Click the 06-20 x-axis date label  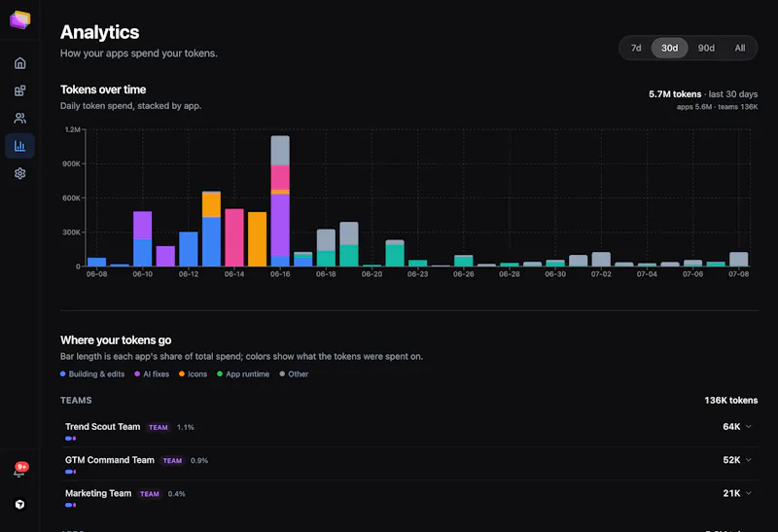coord(371,274)
